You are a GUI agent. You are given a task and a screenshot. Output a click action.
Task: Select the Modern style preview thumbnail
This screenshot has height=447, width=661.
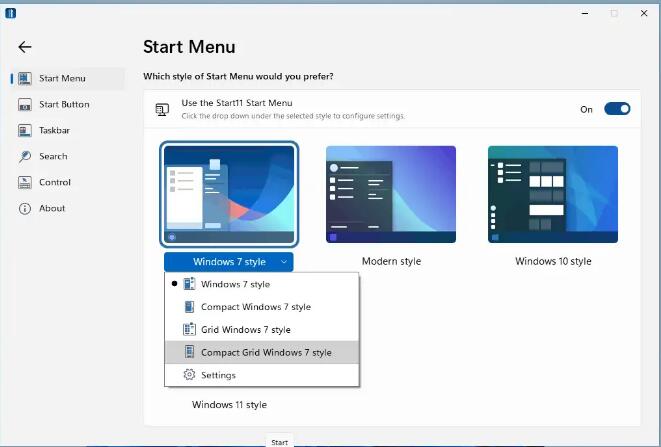point(391,194)
